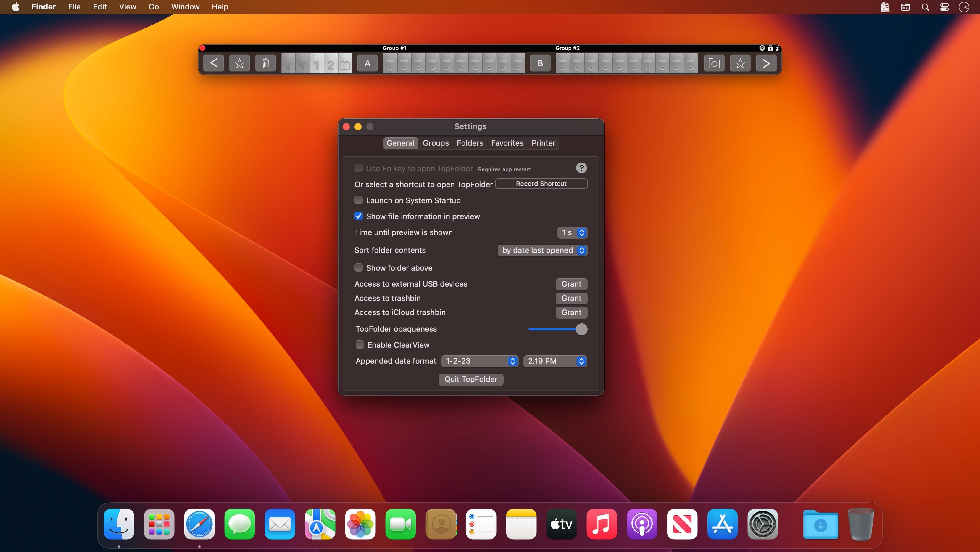Uncheck Show file information in preview
The height and width of the screenshot is (552, 980).
pos(358,216)
